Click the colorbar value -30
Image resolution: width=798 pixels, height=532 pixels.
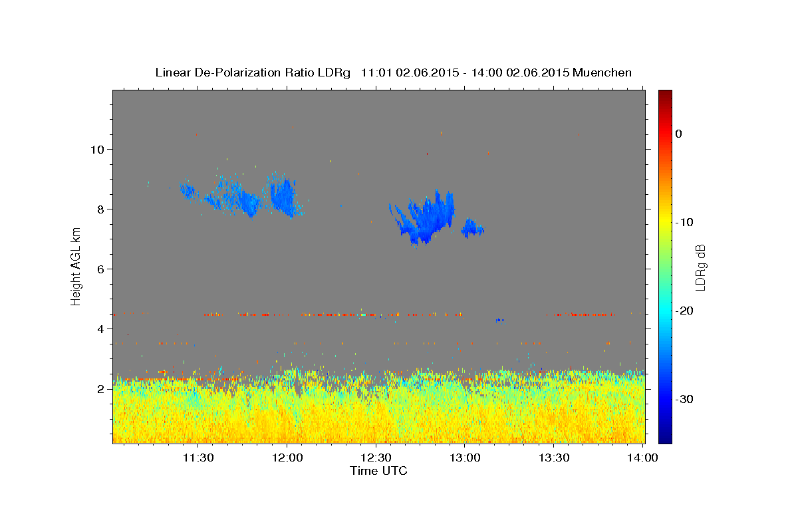[685, 399]
